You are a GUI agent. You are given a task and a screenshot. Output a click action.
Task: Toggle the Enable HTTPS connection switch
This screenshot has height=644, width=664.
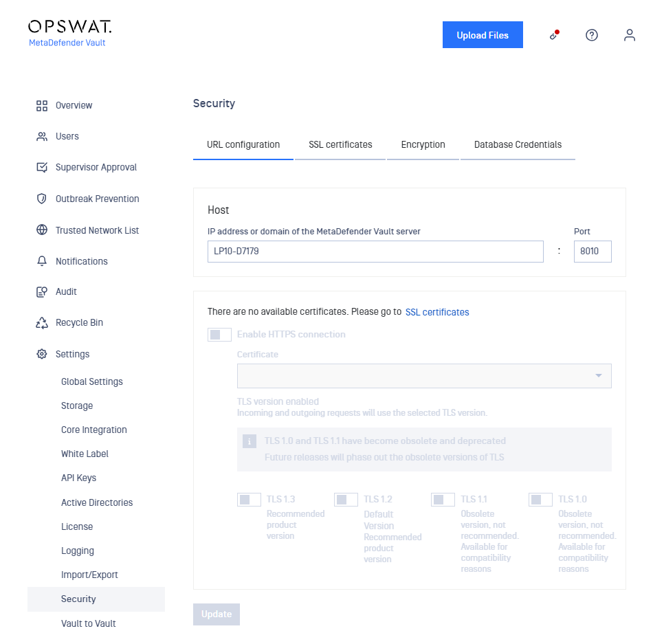pyautogui.click(x=219, y=335)
